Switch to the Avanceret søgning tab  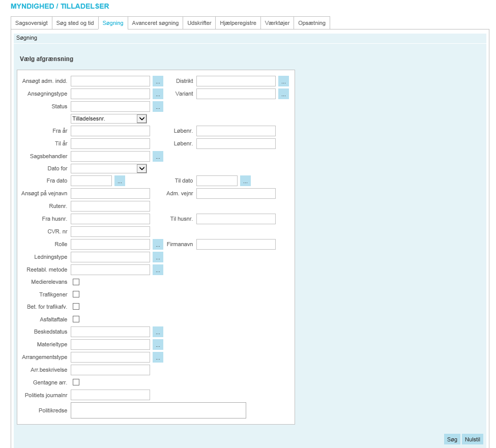155,23
